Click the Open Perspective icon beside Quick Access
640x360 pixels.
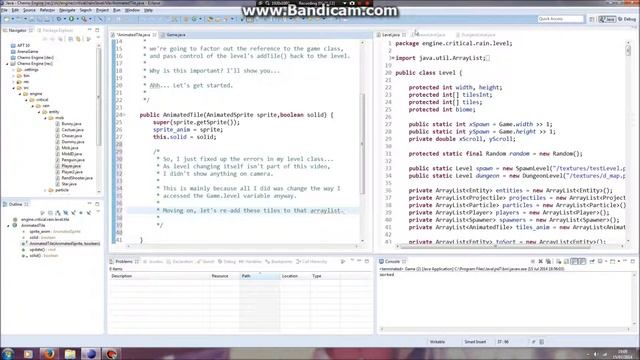pos(592,19)
